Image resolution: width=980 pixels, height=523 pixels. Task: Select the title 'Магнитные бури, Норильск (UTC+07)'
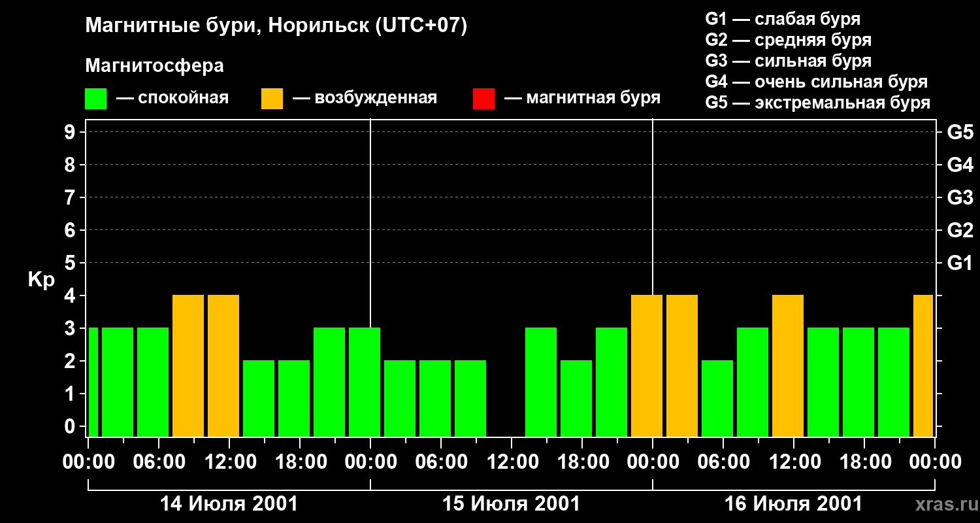(x=276, y=26)
